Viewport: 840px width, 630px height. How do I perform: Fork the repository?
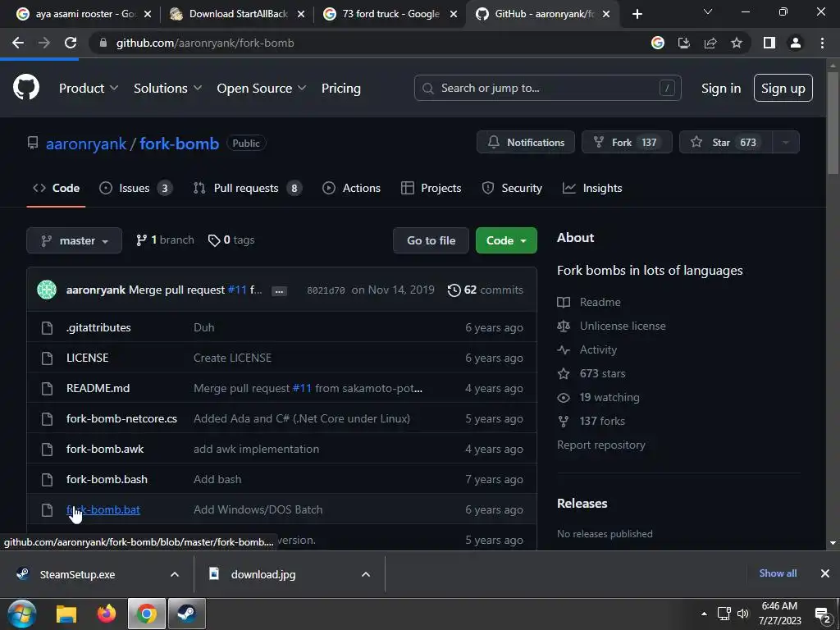tap(627, 142)
